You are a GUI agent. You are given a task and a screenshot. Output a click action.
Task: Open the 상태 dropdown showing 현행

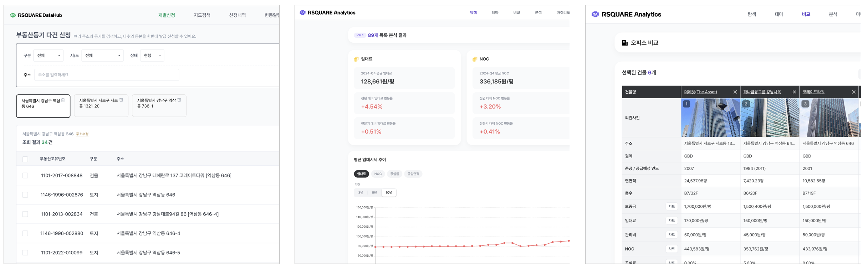[152, 56]
